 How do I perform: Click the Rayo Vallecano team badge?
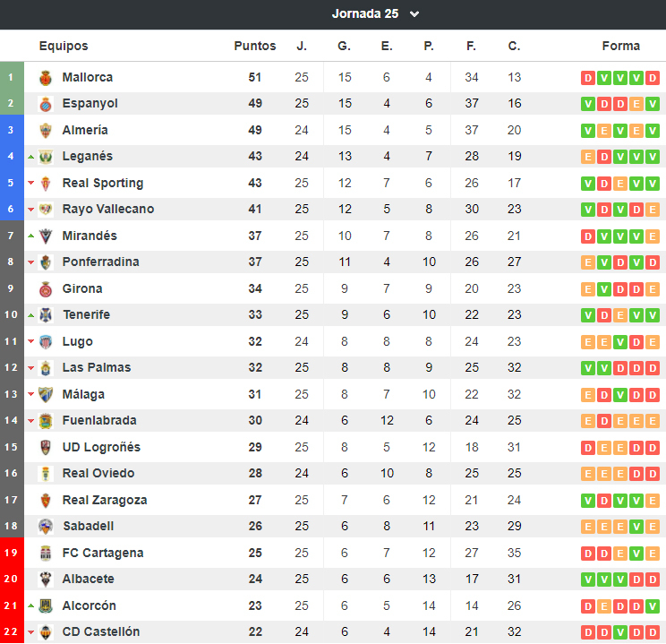[46, 209]
